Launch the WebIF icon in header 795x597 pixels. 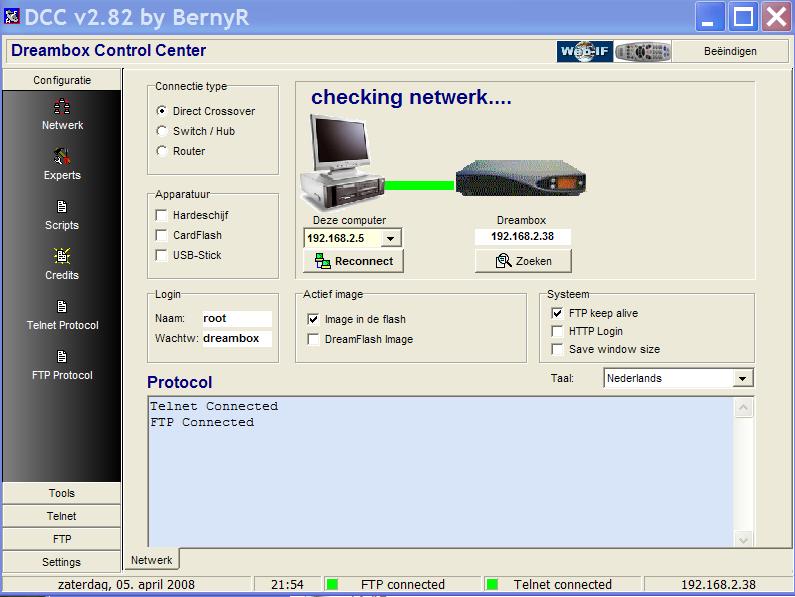click(585, 51)
